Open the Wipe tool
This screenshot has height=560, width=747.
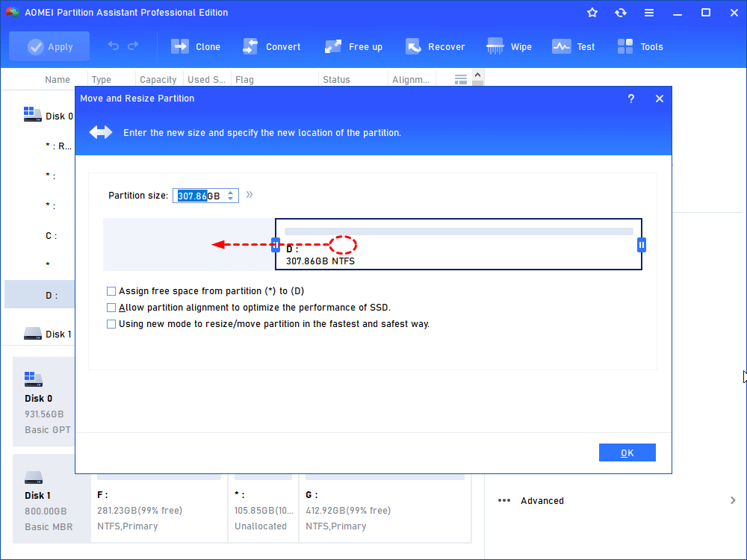[509, 46]
